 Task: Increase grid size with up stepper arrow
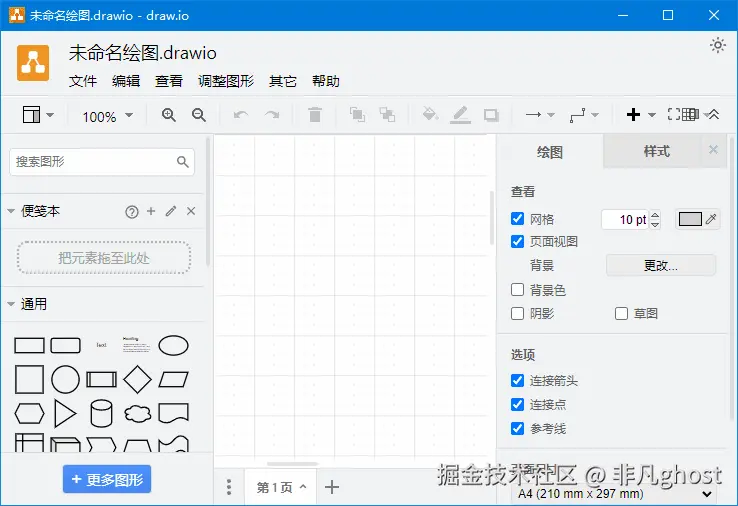coord(655,215)
